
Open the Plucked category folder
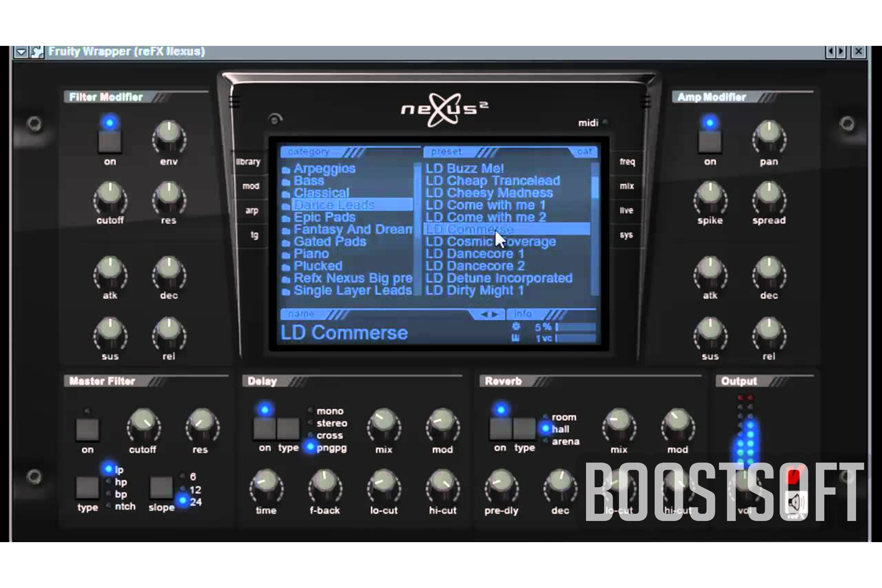[312, 266]
